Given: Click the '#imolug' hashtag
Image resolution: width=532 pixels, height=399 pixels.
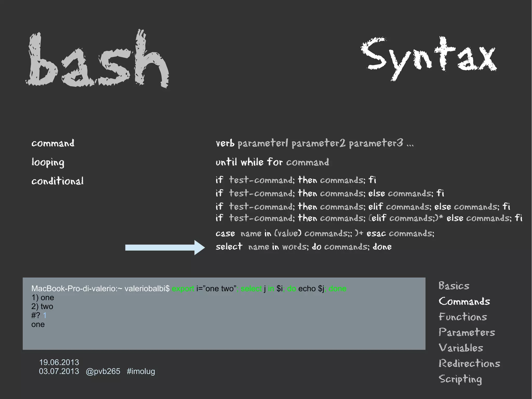Looking at the screenshot, I should tap(141, 371).
